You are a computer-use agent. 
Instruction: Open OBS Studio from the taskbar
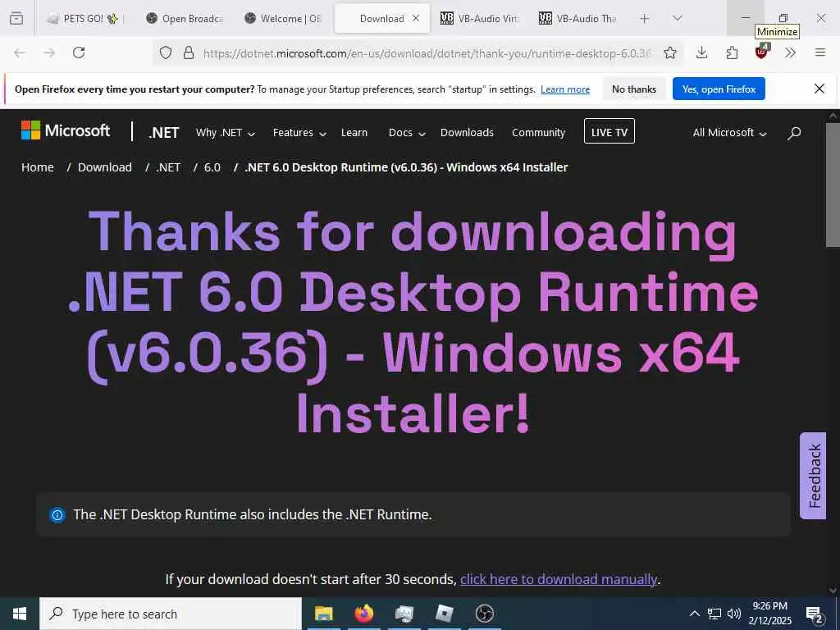484,614
